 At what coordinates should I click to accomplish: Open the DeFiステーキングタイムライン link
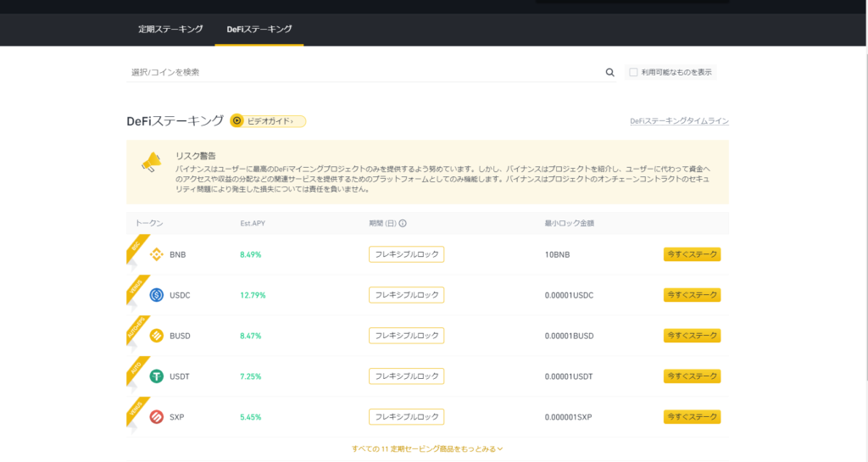(679, 120)
